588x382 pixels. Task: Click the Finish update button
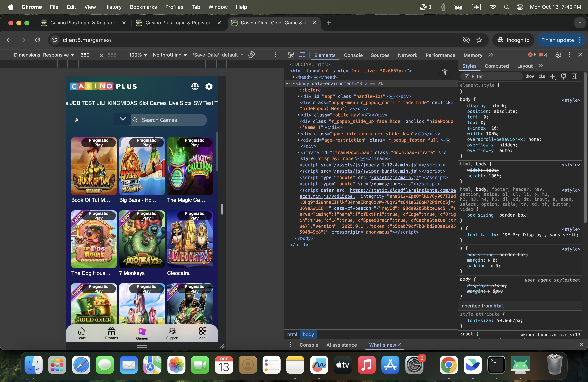[x=557, y=40]
